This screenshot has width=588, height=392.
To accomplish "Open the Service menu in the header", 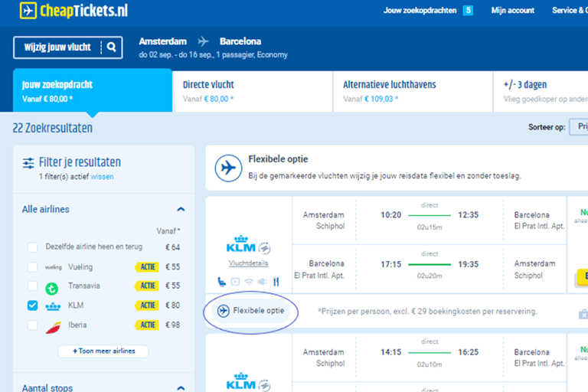I will [x=570, y=11].
